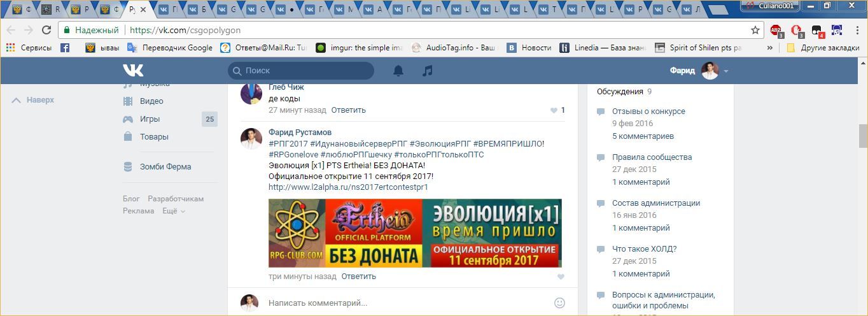
Task: Open AdBlock Plus extension icon
Action: coord(777,30)
